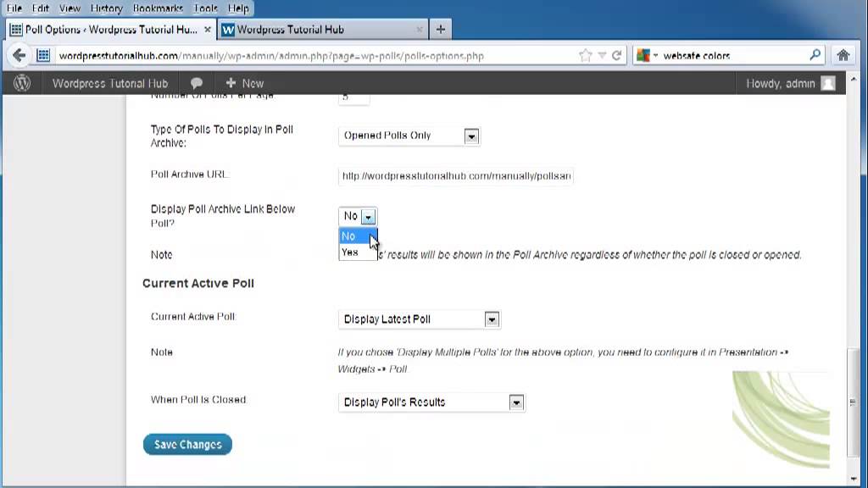
Task: Click the vertical scrollbar thumb
Action: [x=853, y=402]
